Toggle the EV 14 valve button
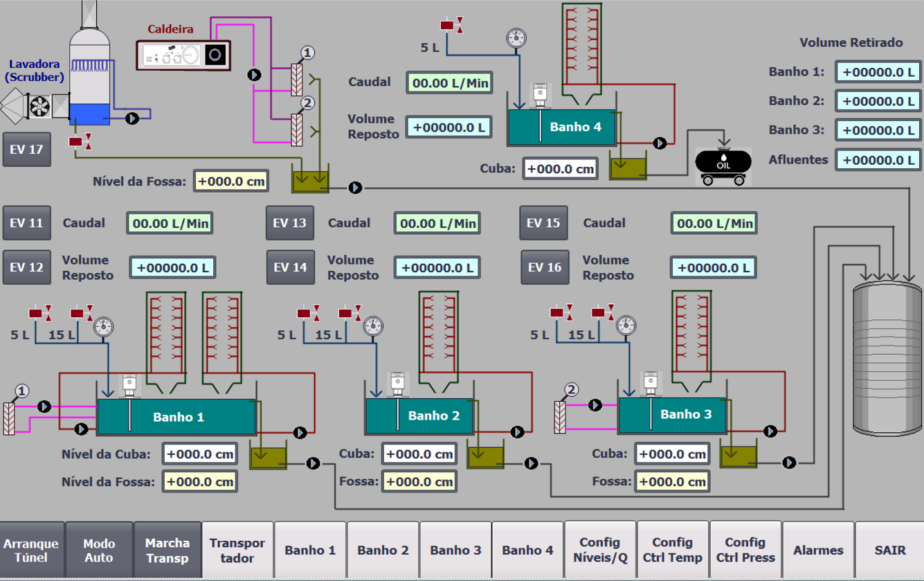This screenshot has height=581, width=924. click(x=290, y=267)
